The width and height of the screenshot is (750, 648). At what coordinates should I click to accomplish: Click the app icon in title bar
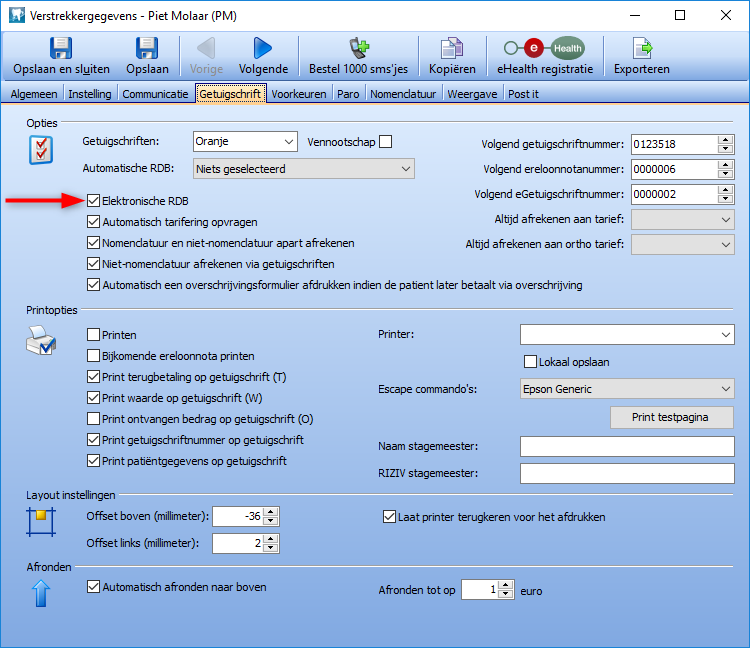pyautogui.click(x=17, y=15)
